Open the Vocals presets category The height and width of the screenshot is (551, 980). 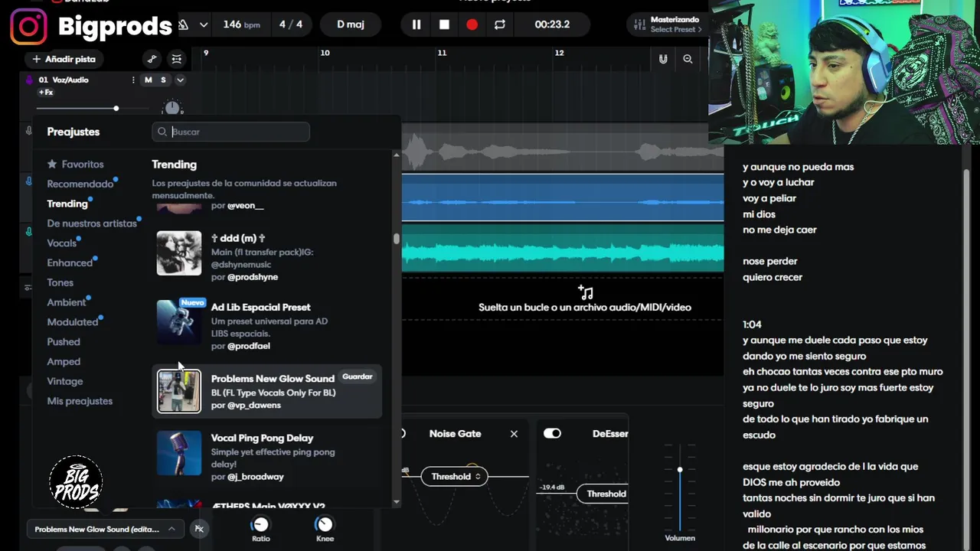(x=62, y=243)
